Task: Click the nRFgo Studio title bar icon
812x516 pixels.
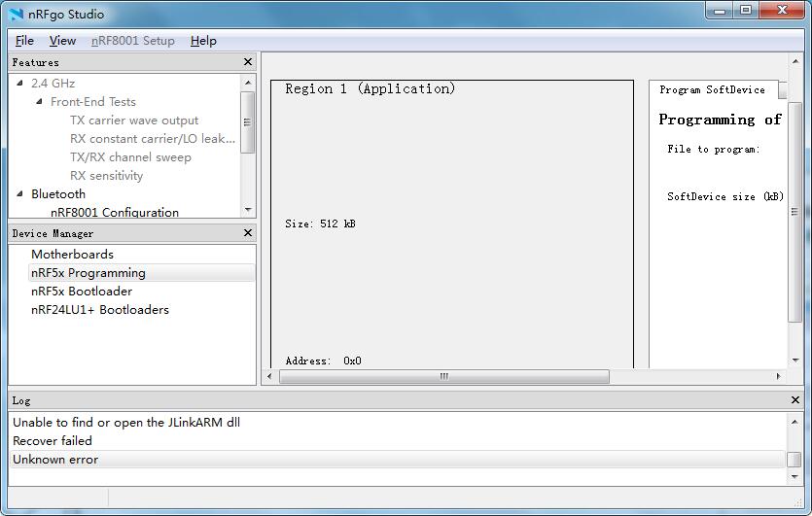Action: click(x=17, y=14)
